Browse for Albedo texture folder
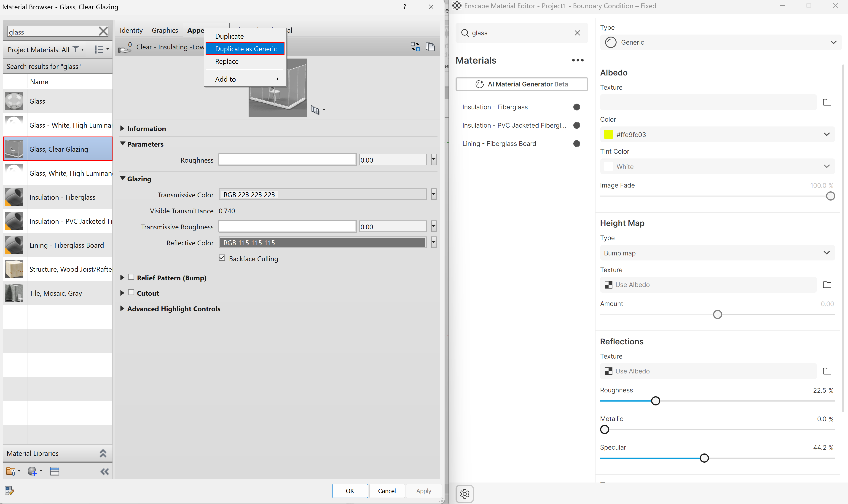Viewport: 848px width, 504px height. [x=827, y=102]
